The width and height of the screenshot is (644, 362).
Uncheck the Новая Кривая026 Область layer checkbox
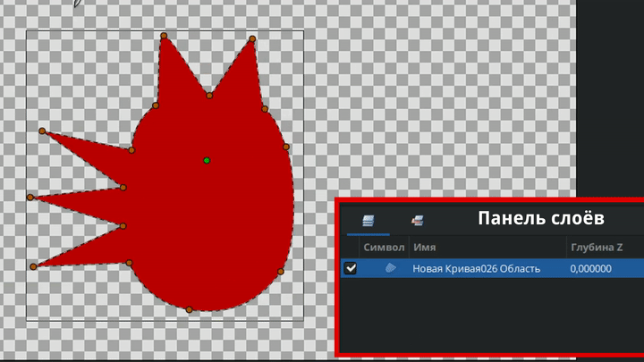click(351, 268)
